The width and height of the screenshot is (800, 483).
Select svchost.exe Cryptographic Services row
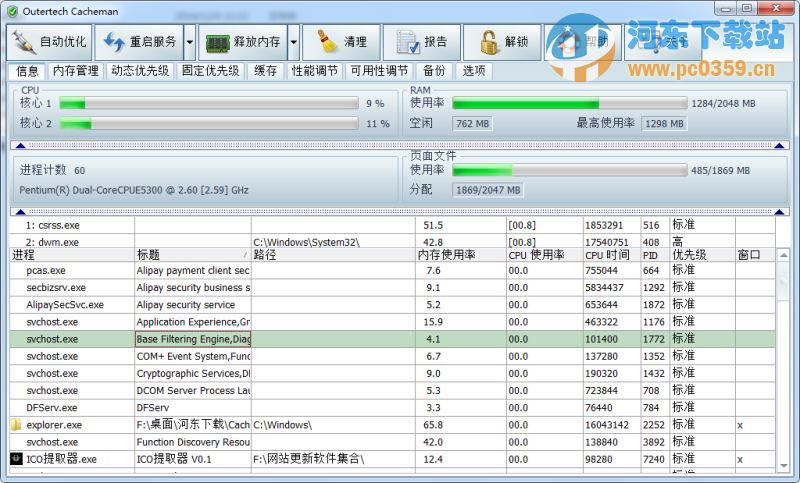(x=392, y=373)
